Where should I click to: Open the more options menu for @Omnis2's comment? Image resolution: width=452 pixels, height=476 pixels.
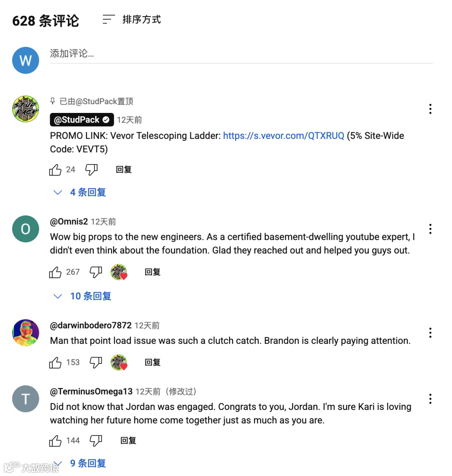[x=430, y=229]
